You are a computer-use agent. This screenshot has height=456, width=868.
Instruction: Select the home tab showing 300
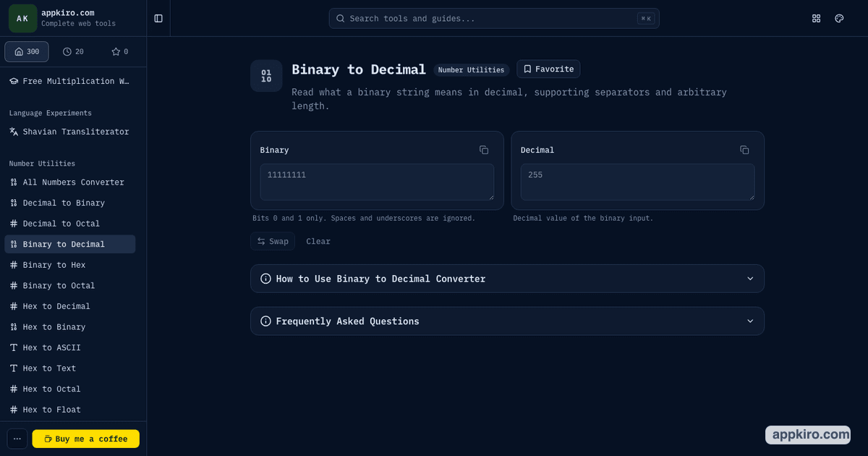click(x=27, y=51)
